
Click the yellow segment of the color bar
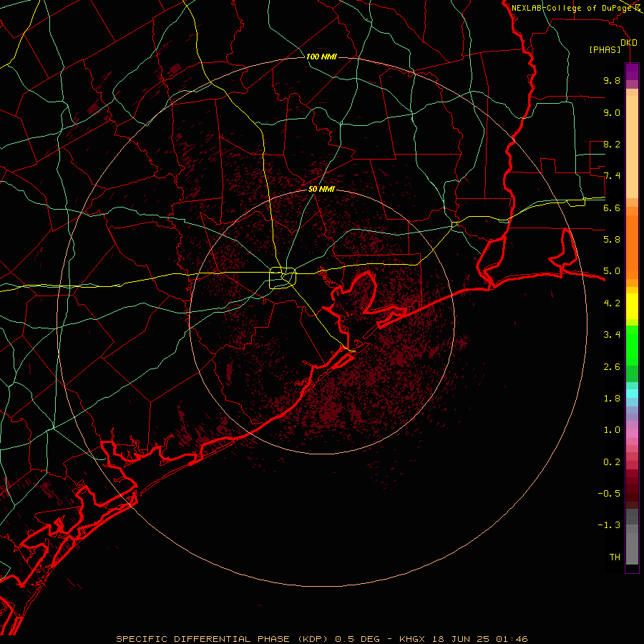tap(632, 306)
